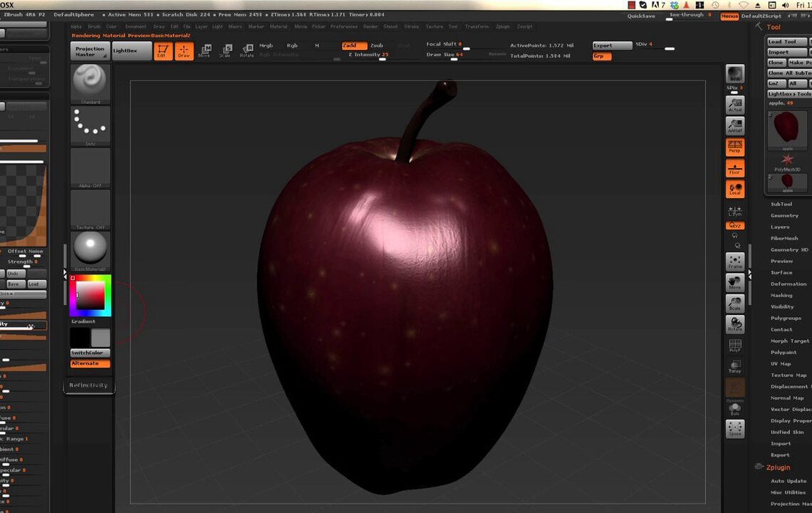Toggle Edit mode on the top shelf
This screenshot has width=812, height=513.
point(163,50)
